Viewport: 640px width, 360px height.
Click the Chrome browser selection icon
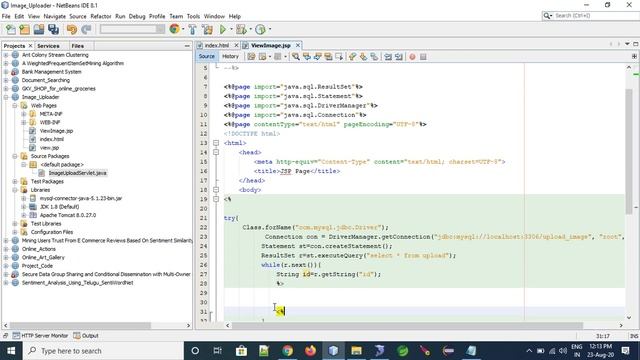[175, 29]
